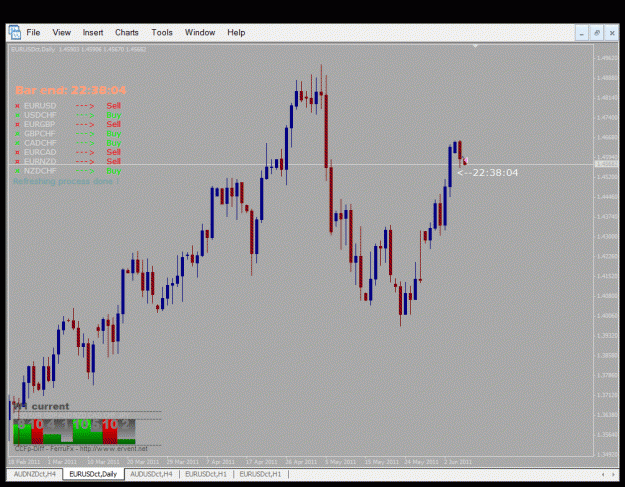The image size is (625, 487).
Task: Click Sell signal beside EURUSD
Action: point(114,106)
